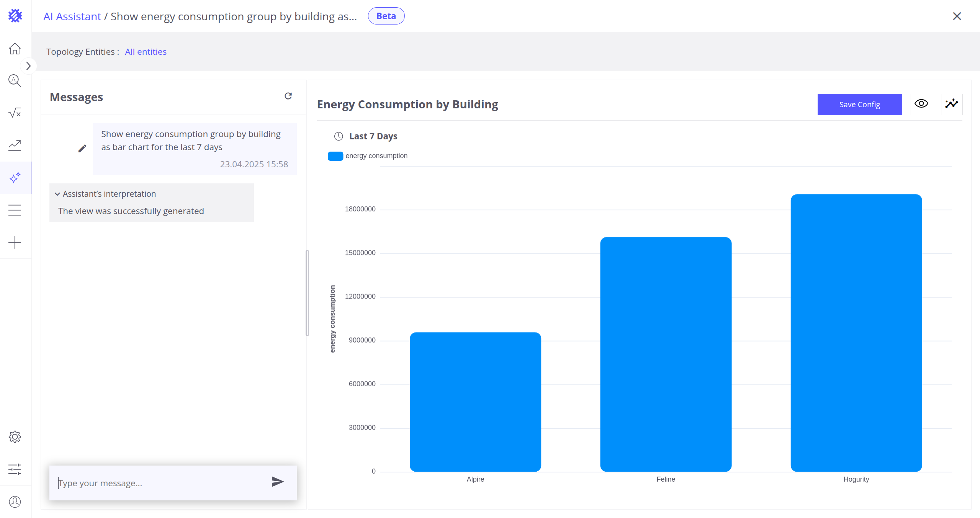
Task: Open the trend line chart icon
Action: pos(15,145)
